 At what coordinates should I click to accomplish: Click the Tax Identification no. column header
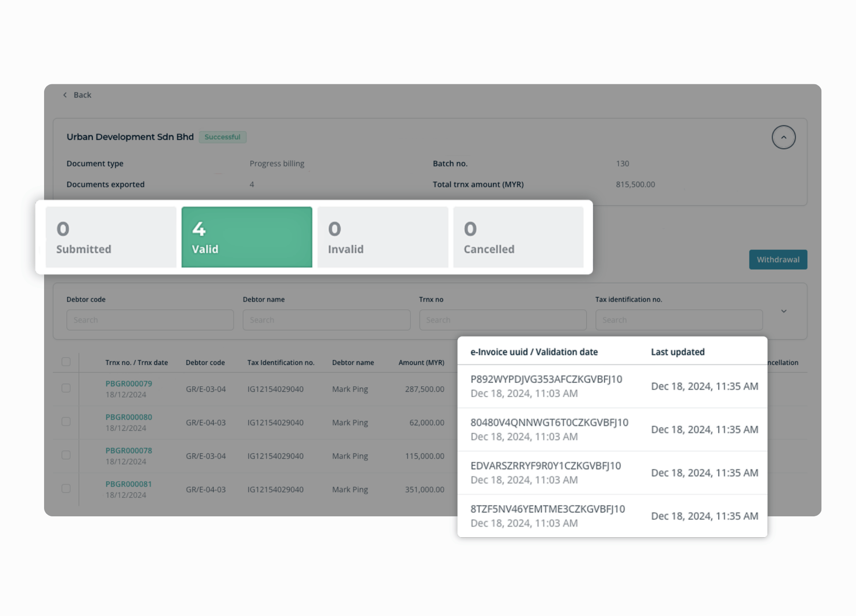point(281,363)
